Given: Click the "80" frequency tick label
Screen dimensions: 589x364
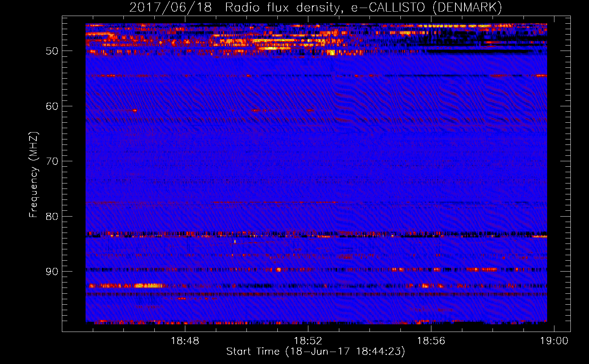Looking at the screenshot, I should (x=52, y=217).
